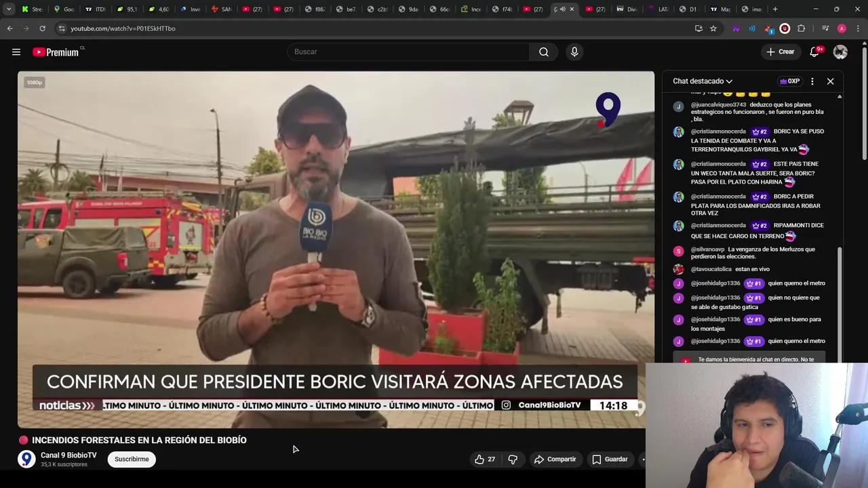
Task: Click the 0XP crown badge in chat
Action: [789, 81]
